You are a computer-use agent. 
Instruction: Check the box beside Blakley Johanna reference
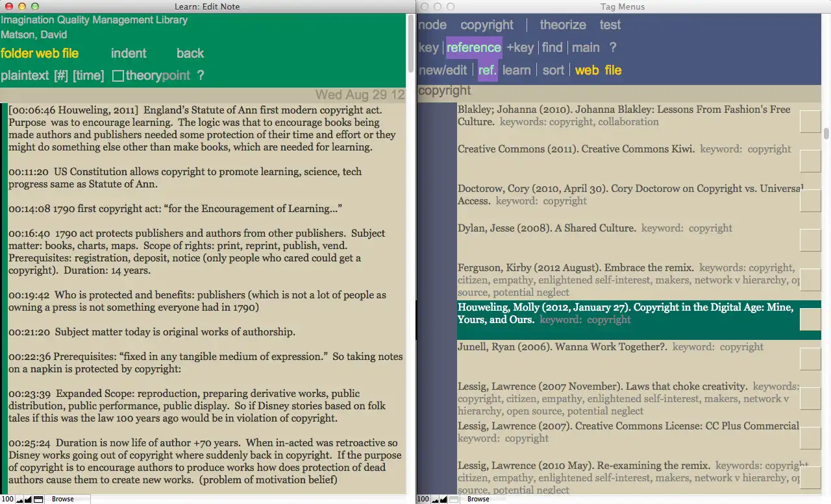810,121
